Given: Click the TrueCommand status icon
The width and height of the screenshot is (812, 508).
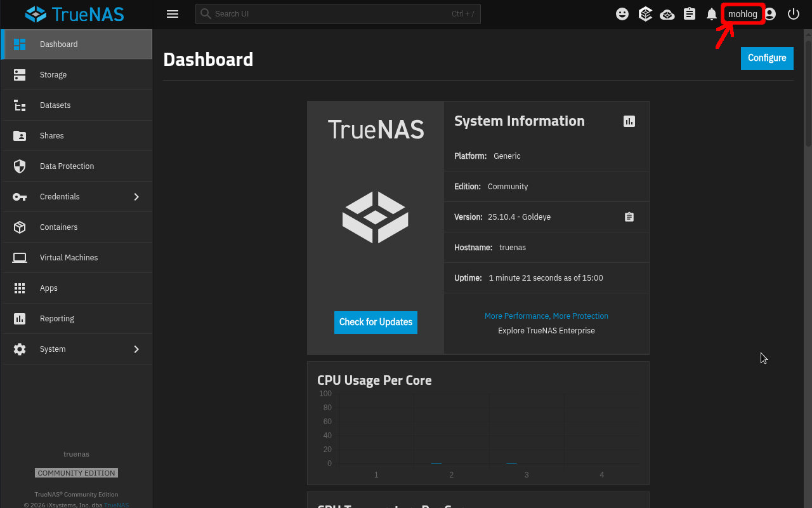Looking at the screenshot, I should (645, 14).
